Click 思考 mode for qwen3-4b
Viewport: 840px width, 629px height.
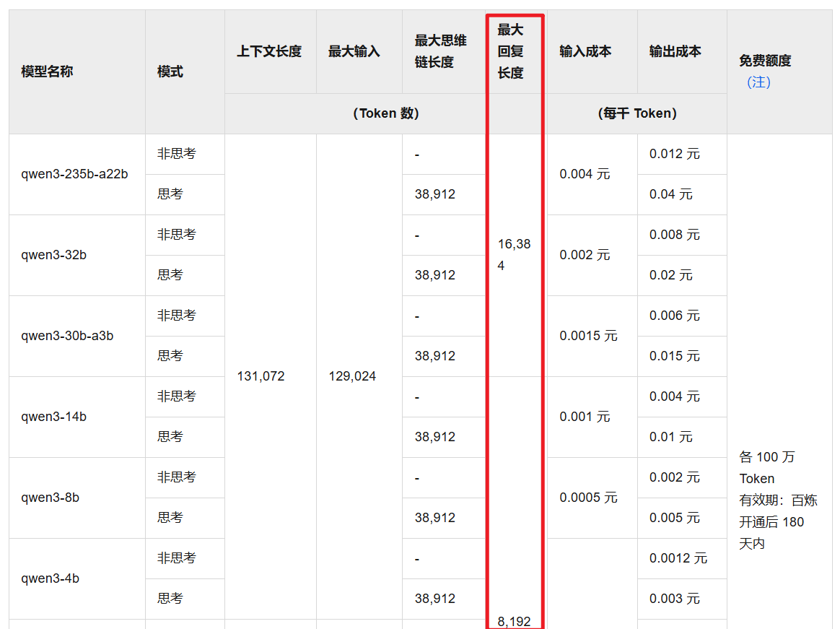(170, 599)
